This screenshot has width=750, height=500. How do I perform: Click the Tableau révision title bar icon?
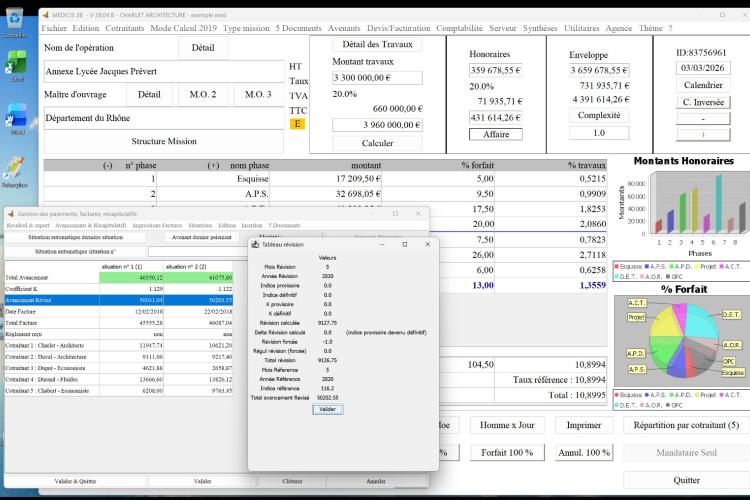tap(255, 244)
